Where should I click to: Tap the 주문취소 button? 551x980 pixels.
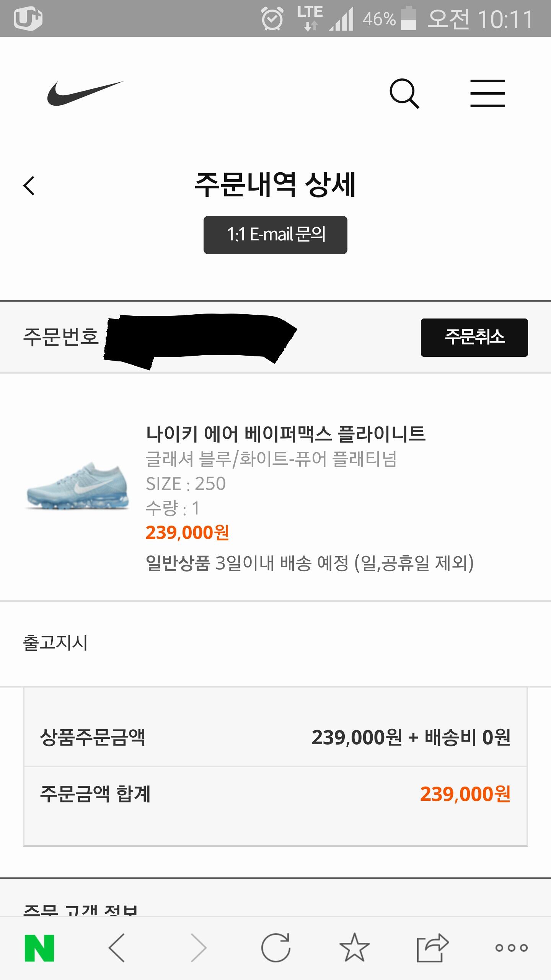pyautogui.click(x=474, y=337)
